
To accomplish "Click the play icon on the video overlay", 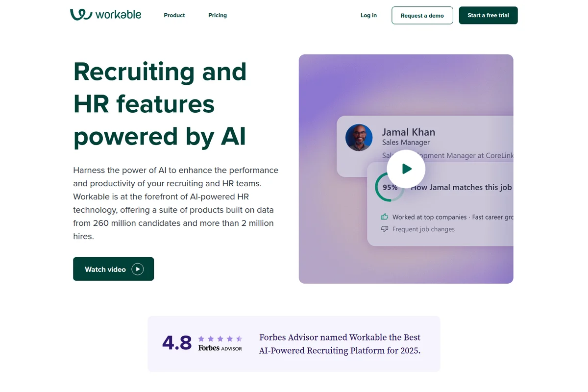I will point(406,169).
